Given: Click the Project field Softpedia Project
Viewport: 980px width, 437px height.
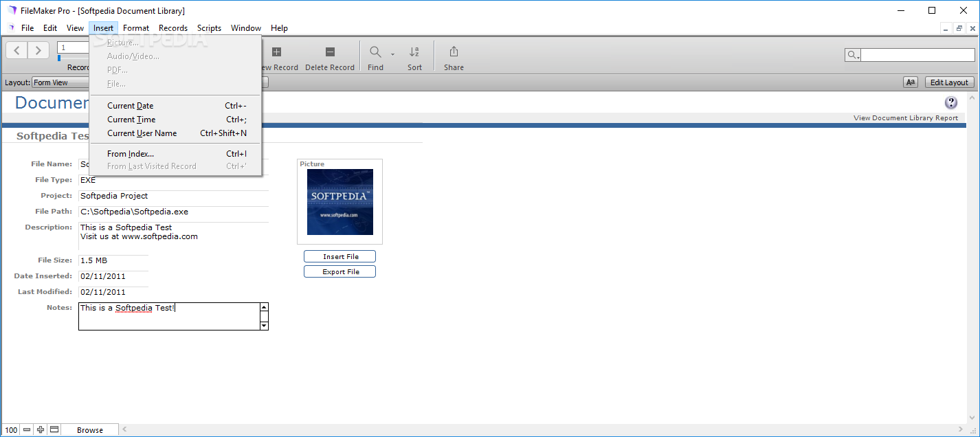Looking at the screenshot, I should (x=173, y=196).
